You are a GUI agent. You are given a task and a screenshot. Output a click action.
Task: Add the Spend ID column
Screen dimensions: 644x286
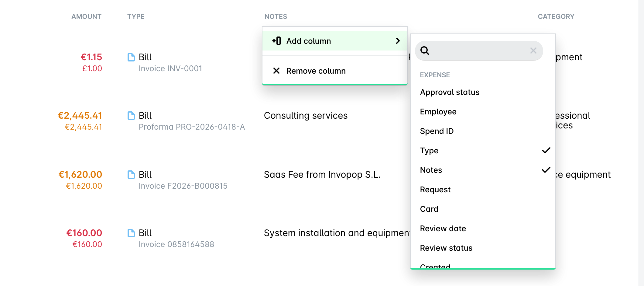tap(483, 131)
